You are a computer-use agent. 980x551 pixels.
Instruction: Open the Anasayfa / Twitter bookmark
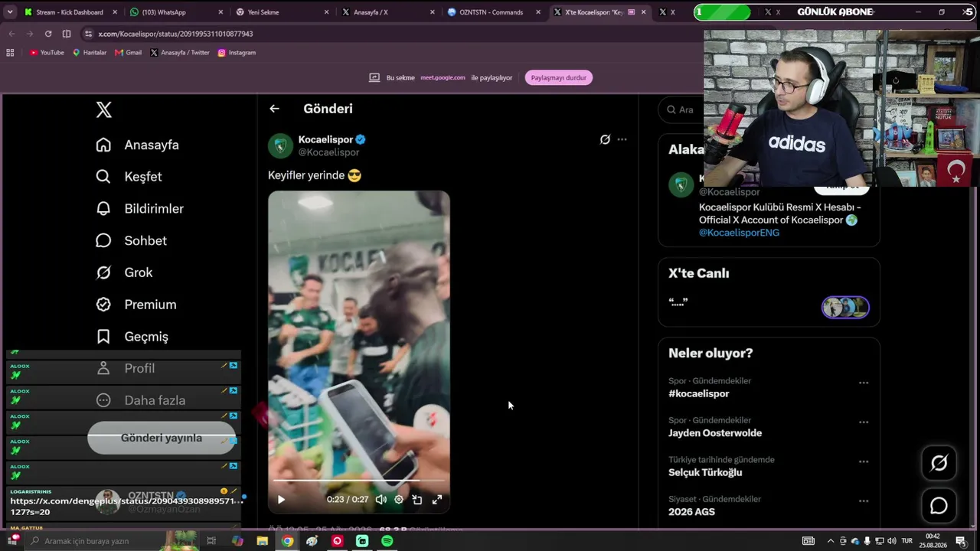click(180, 53)
